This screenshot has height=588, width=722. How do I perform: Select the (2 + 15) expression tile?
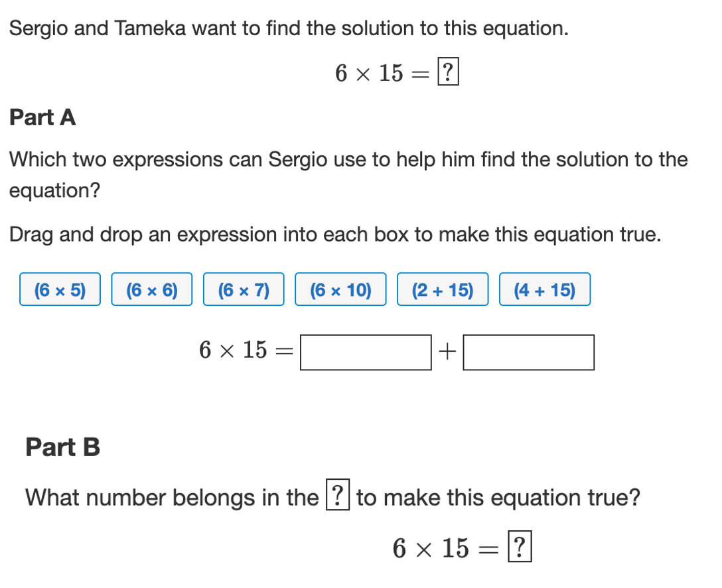coord(443,289)
